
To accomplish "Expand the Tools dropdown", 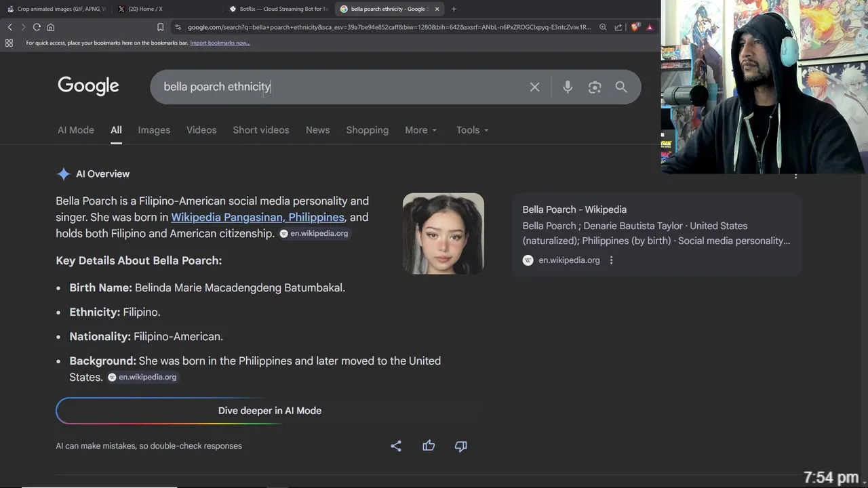I will tap(472, 130).
